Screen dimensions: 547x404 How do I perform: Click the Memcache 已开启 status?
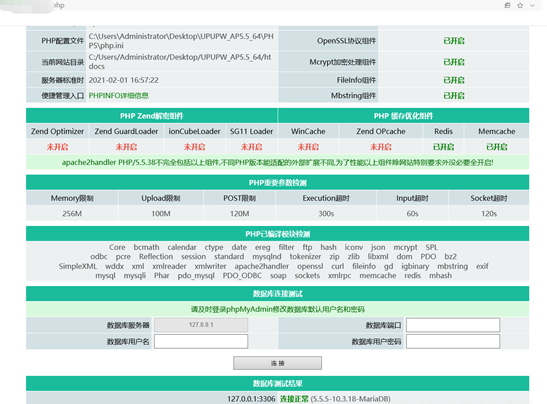(497, 147)
